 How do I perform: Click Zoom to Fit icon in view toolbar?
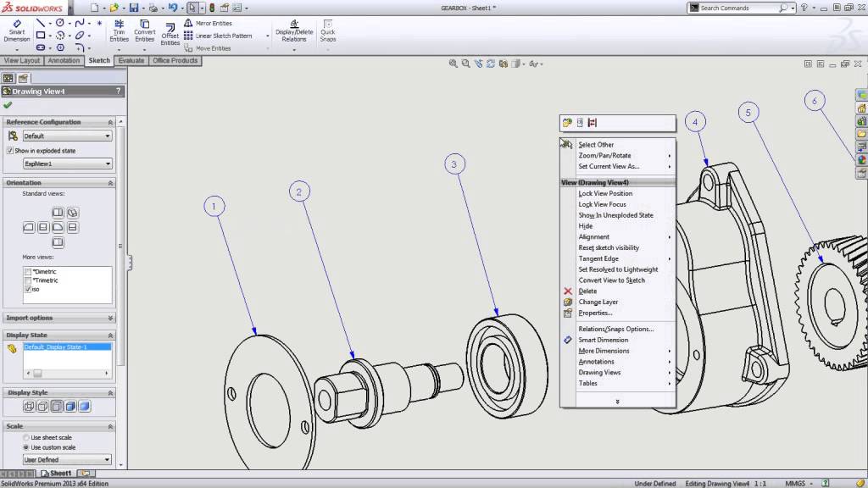(x=453, y=64)
